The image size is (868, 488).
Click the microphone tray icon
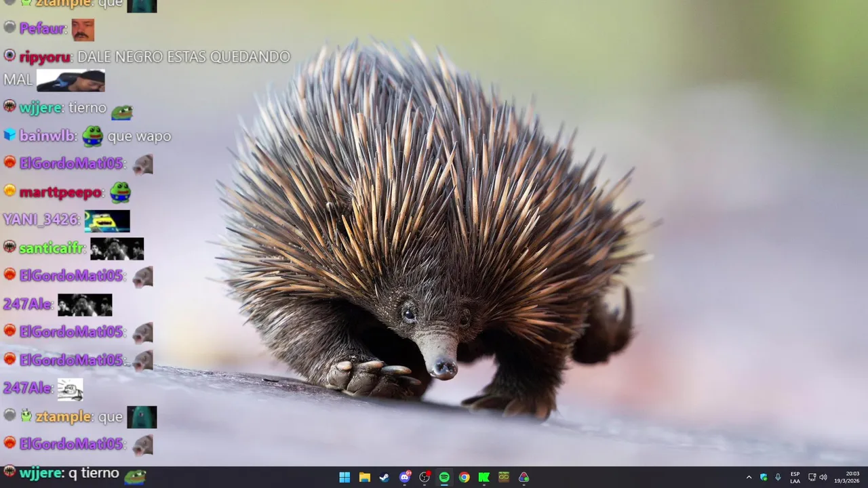click(778, 477)
